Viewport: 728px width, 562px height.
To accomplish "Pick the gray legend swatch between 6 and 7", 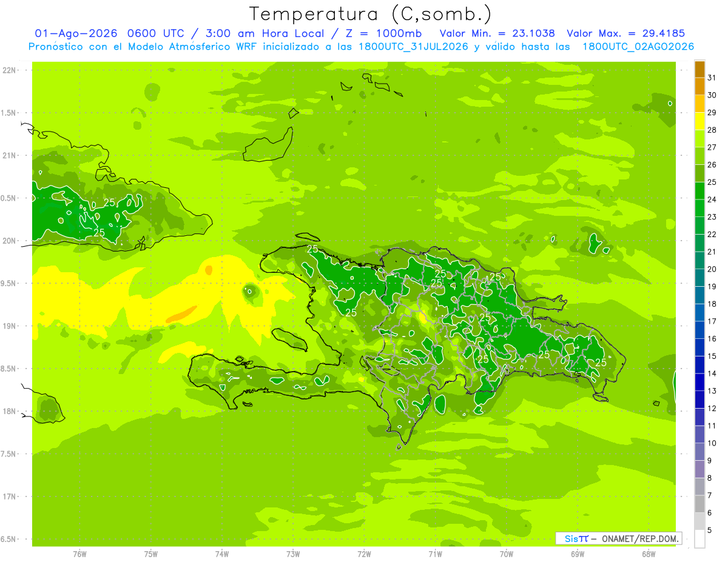I will (x=699, y=504).
